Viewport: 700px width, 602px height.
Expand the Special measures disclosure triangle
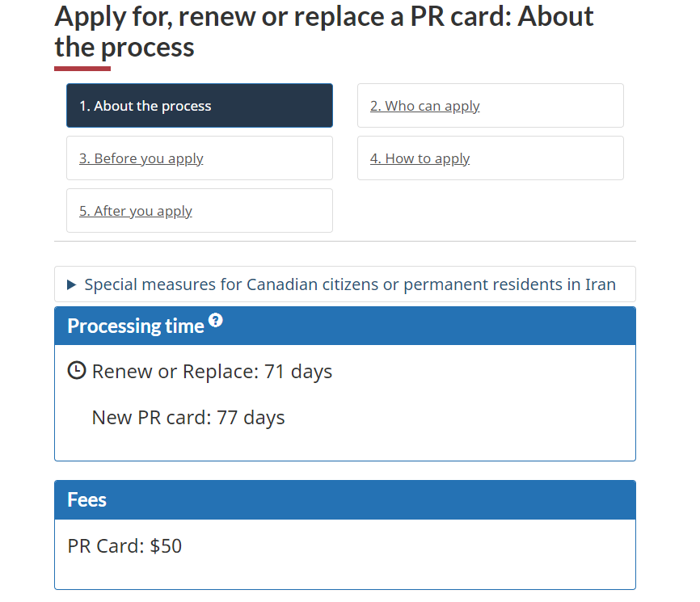pos(72,284)
